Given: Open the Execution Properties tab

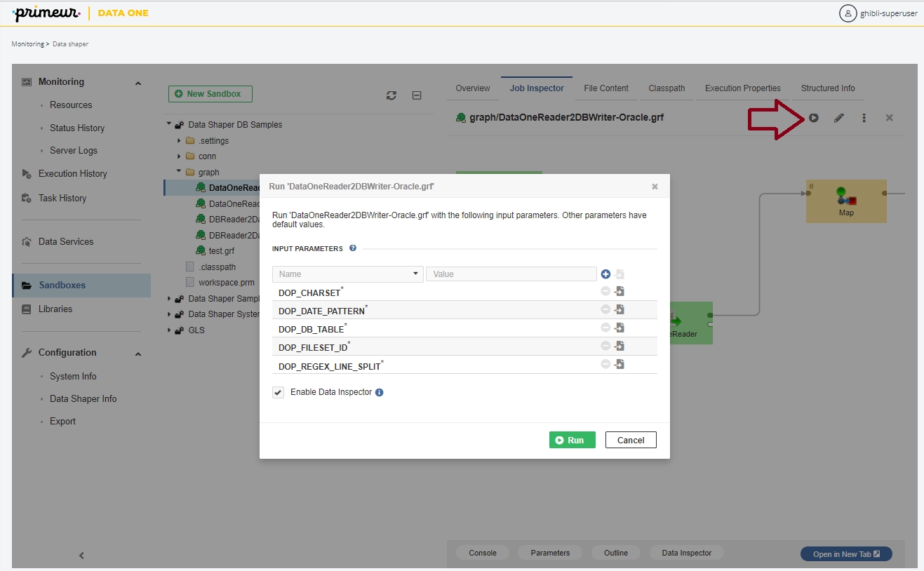Looking at the screenshot, I should coord(743,88).
